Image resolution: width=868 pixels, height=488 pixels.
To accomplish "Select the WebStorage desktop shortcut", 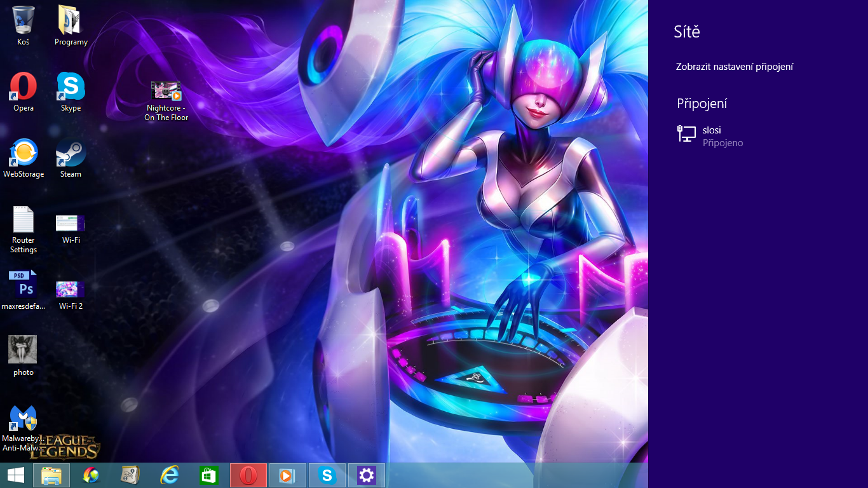I will coord(24,158).
